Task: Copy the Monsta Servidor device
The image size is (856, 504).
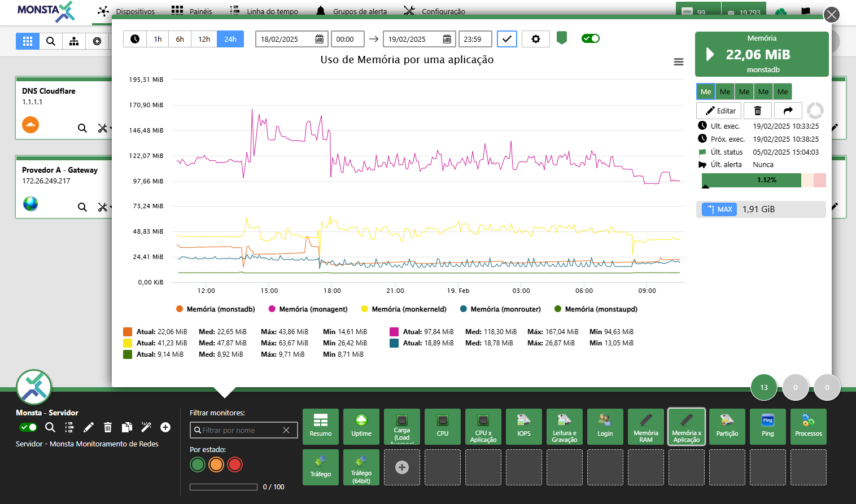Action: pyautogui.click(x=127, y=427)
